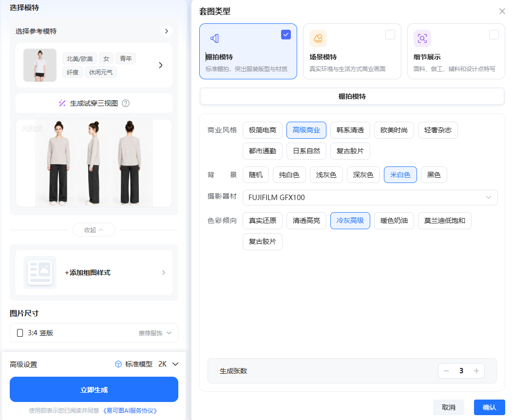Decrease the generation count with minus

pos(446,371)
